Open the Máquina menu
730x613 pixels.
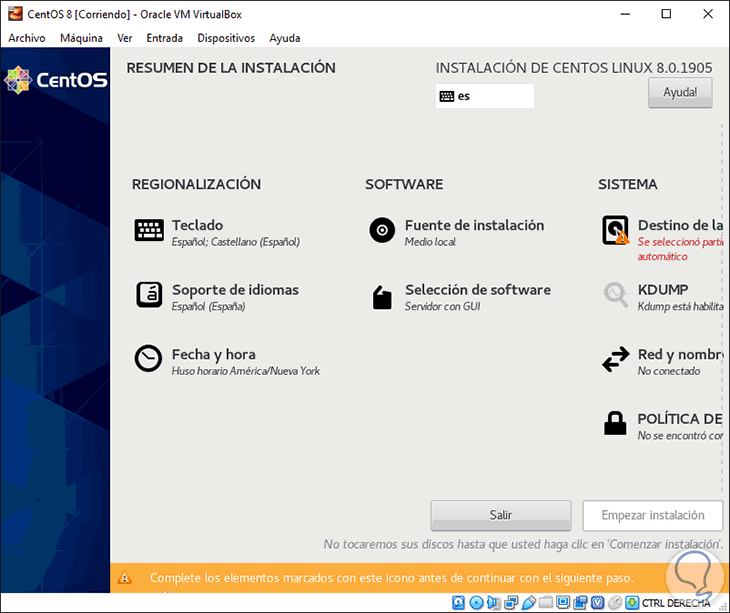coord(81,38)
